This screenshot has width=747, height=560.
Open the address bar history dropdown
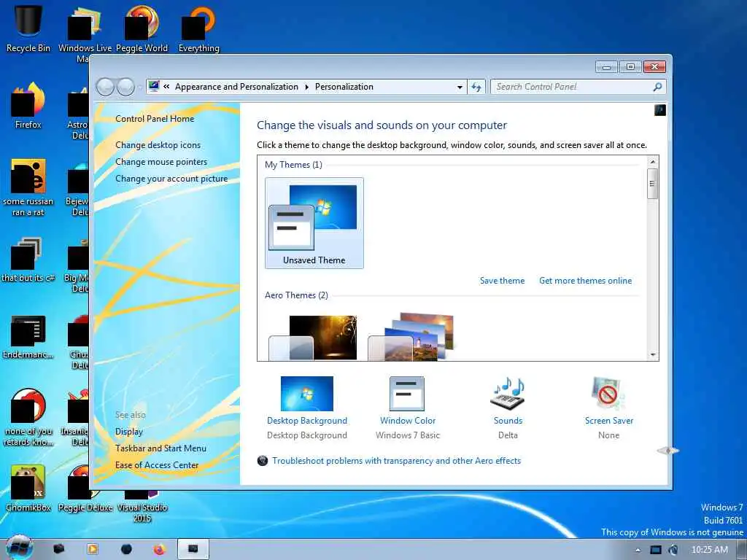click(x=460, y=87)
